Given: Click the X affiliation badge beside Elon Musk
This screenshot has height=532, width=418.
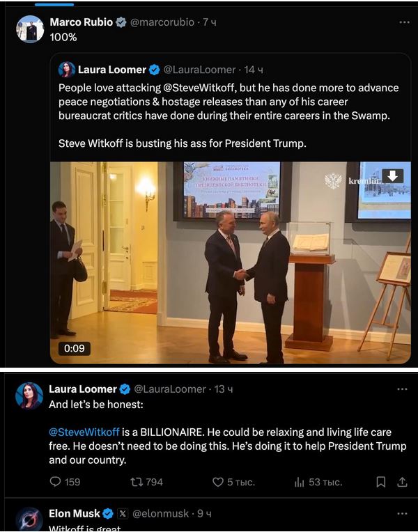Looking at the screenshot, I should pos(123,514).
